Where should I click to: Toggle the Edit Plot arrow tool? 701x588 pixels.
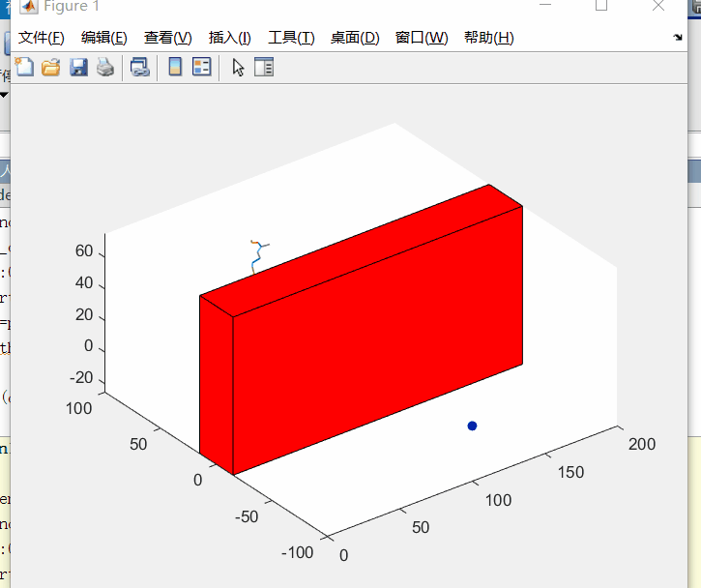coord(238,68)
